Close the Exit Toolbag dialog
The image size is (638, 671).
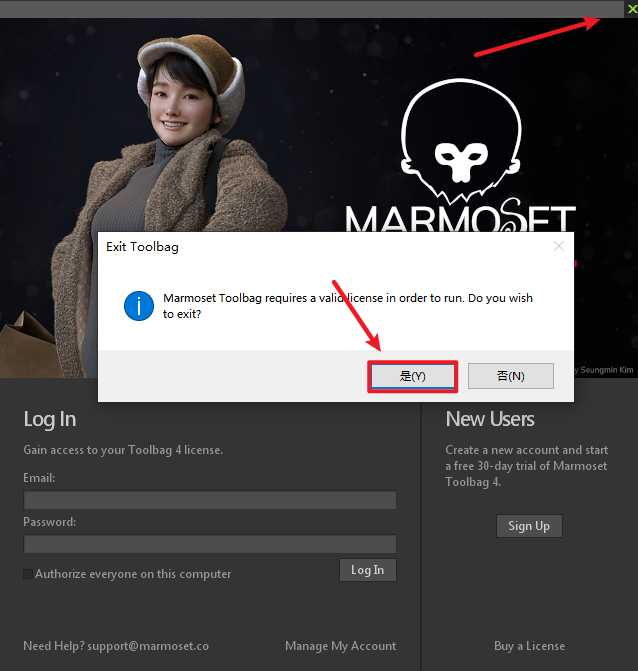559,246
